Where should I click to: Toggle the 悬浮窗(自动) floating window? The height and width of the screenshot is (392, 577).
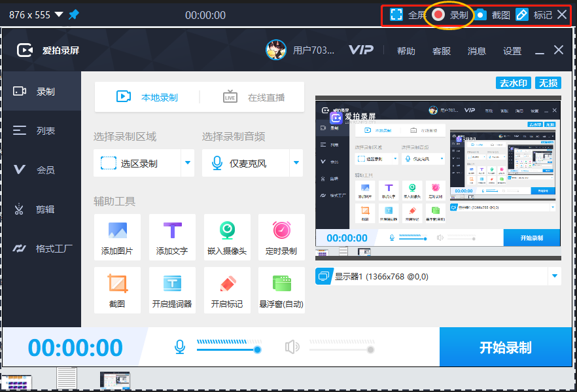(x=281, y=290)
